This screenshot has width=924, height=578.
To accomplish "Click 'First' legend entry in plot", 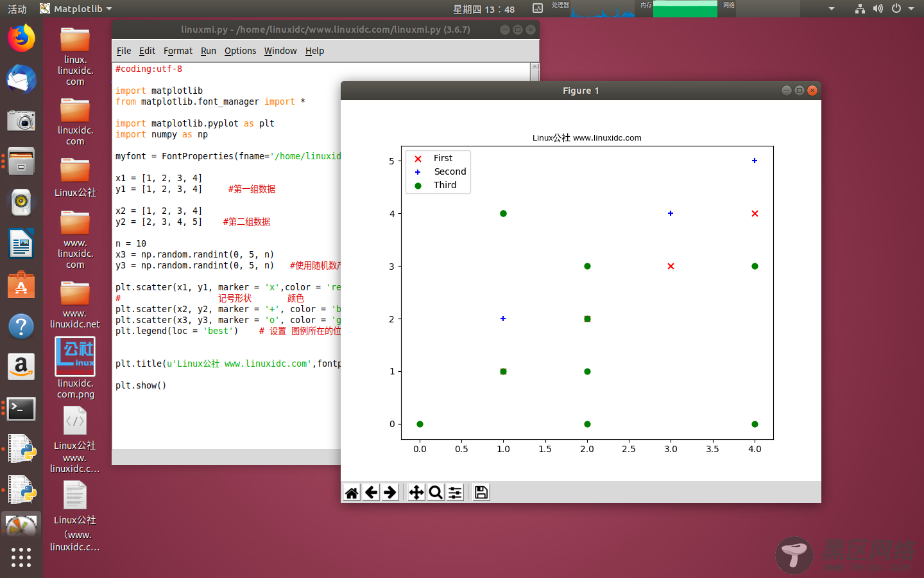I will tap(443, 158).
